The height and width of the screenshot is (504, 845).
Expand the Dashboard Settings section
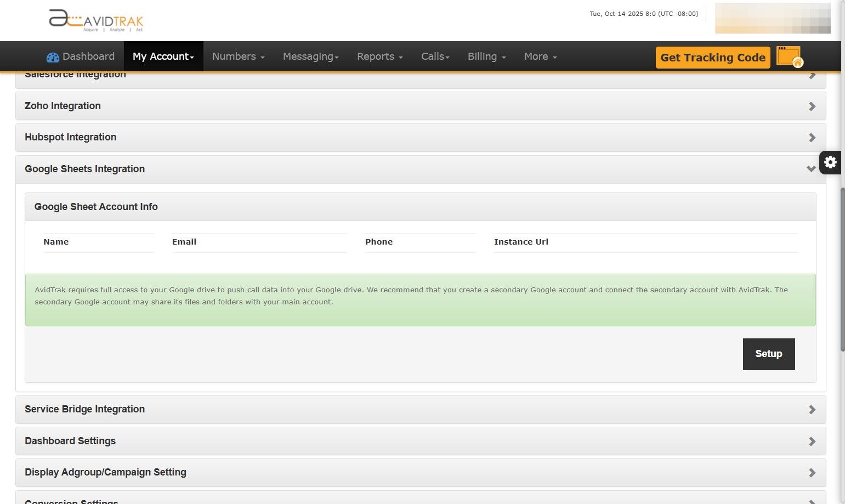coord(421,441)
